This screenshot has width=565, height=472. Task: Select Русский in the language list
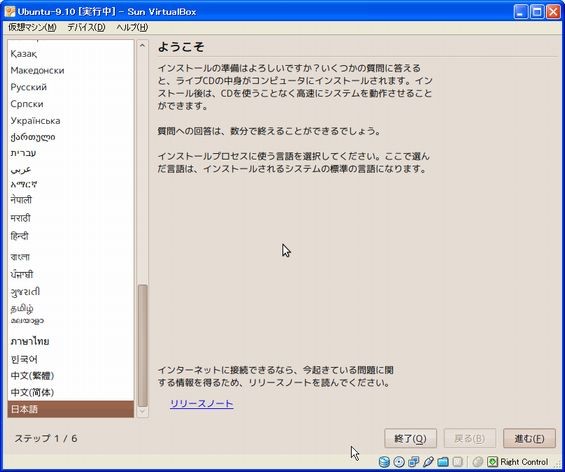[71, 87]
